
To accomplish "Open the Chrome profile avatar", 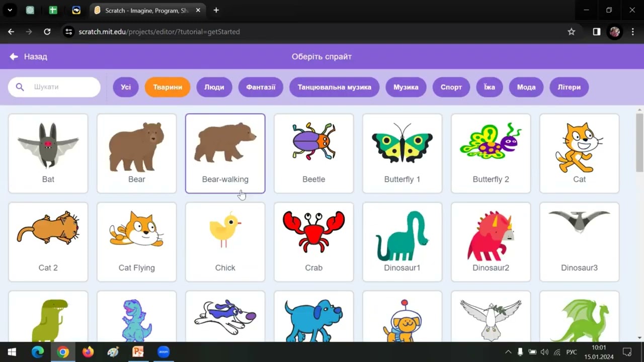I will pyautogui.click(x=614, y=32).
